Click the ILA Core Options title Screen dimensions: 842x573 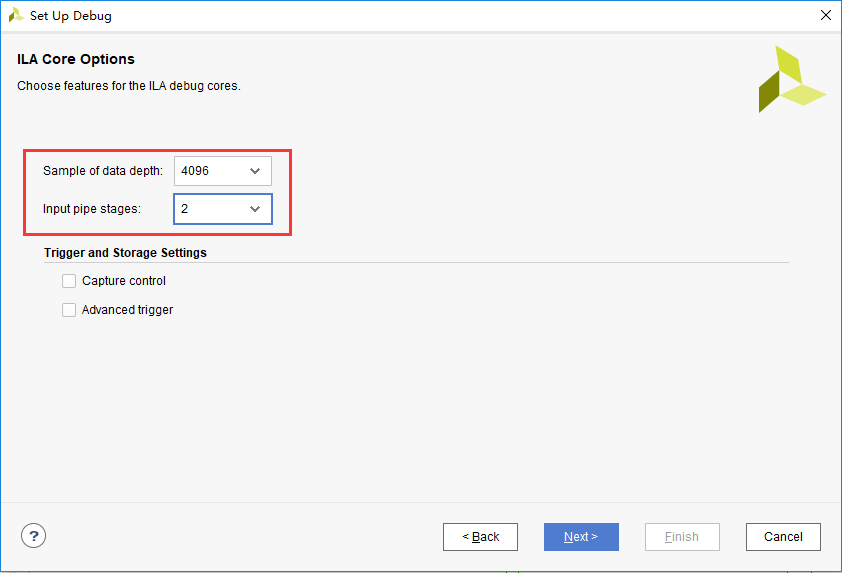coord(76,59)
